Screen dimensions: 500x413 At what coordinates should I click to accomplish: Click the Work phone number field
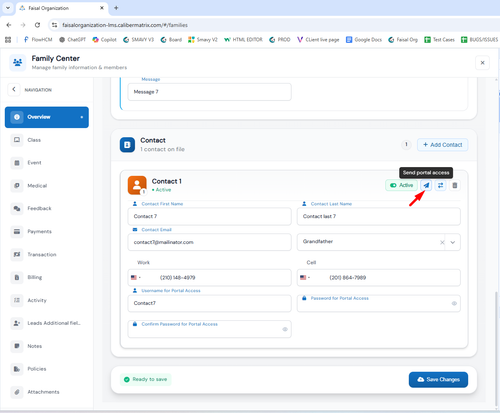point(209,277)
